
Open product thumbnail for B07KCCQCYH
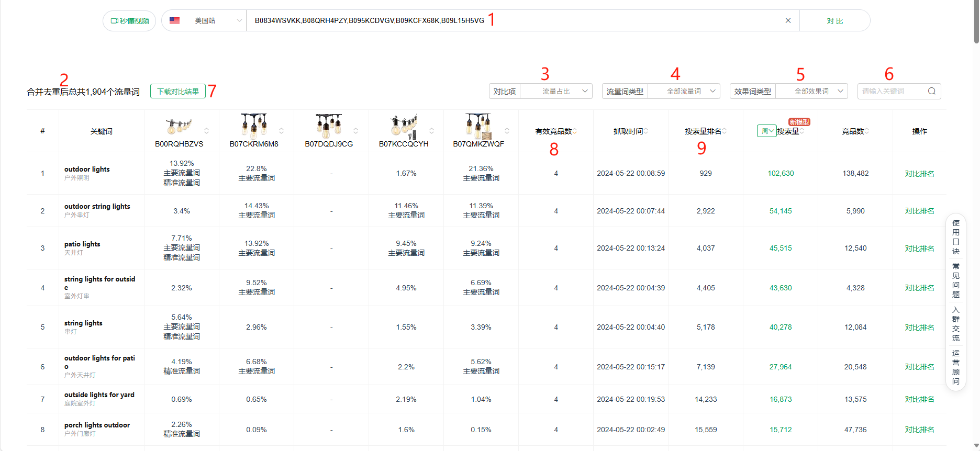404,126
